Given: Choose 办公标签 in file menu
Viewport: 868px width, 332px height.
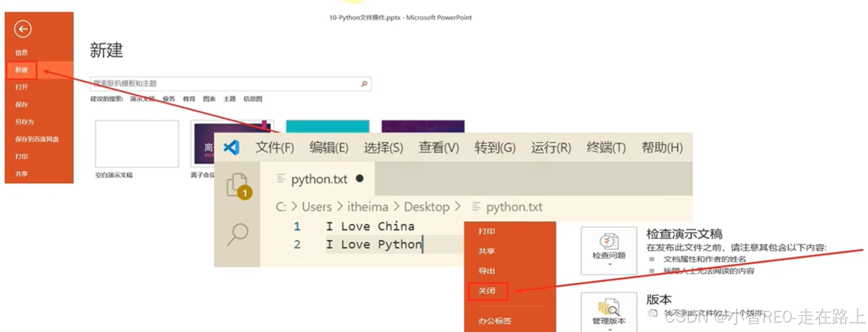Looking at the screenshot, I should click(495, 321).
